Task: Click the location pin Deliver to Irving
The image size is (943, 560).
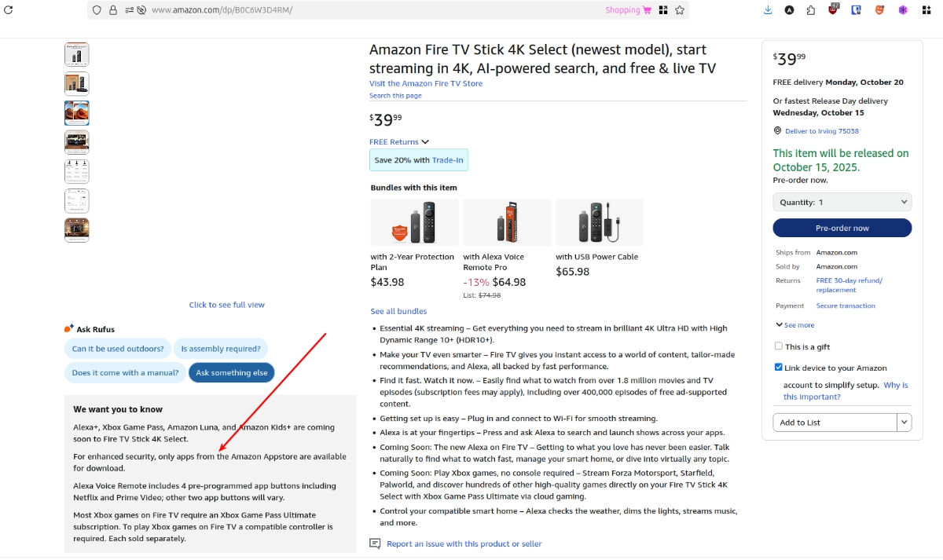Action: [777, 131]
